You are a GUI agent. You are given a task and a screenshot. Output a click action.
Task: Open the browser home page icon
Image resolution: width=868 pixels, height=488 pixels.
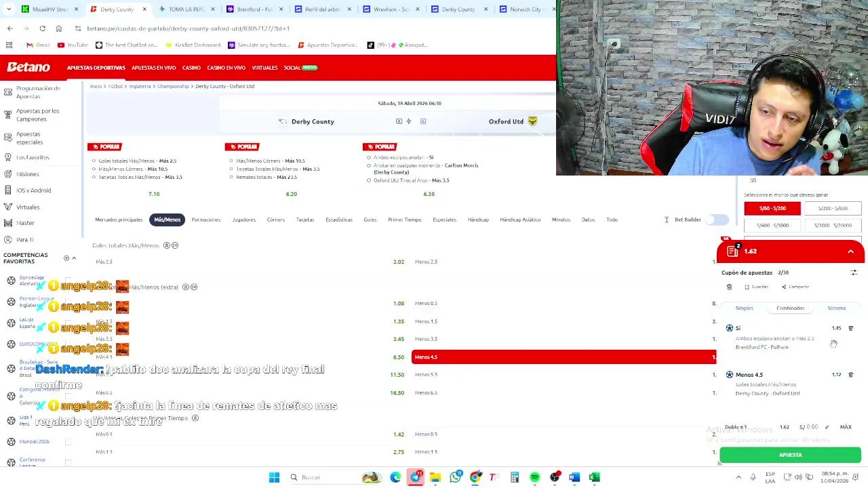click(x=59, y=28)
